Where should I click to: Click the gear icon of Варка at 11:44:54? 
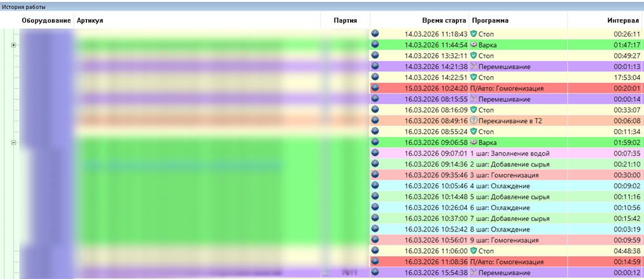[x=474, y=44]
